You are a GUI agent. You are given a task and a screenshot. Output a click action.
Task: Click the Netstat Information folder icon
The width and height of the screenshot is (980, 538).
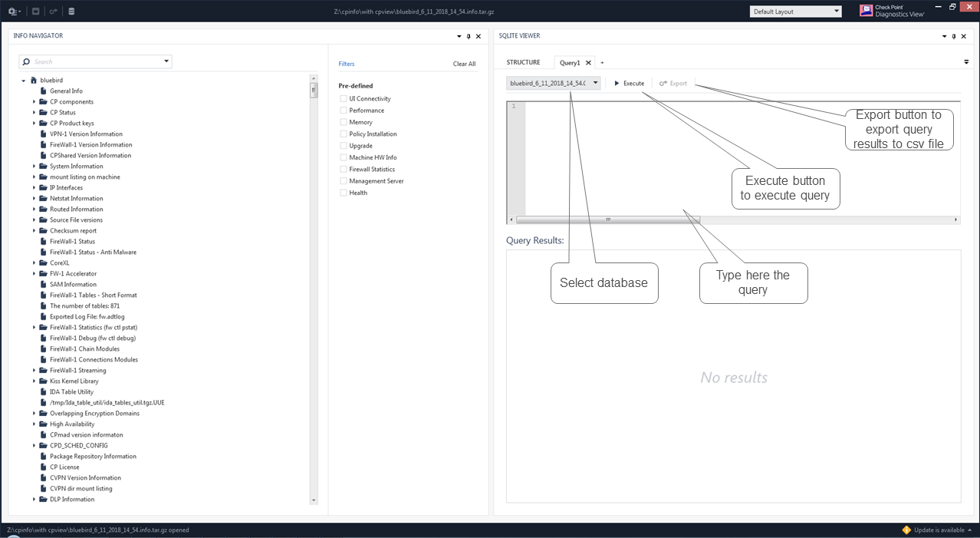pos(43,198)
